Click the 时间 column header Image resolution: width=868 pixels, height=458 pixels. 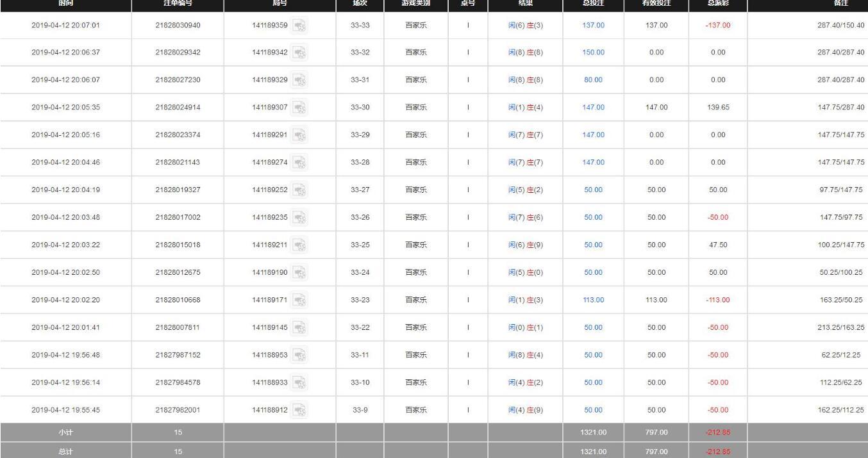[65, 4]
